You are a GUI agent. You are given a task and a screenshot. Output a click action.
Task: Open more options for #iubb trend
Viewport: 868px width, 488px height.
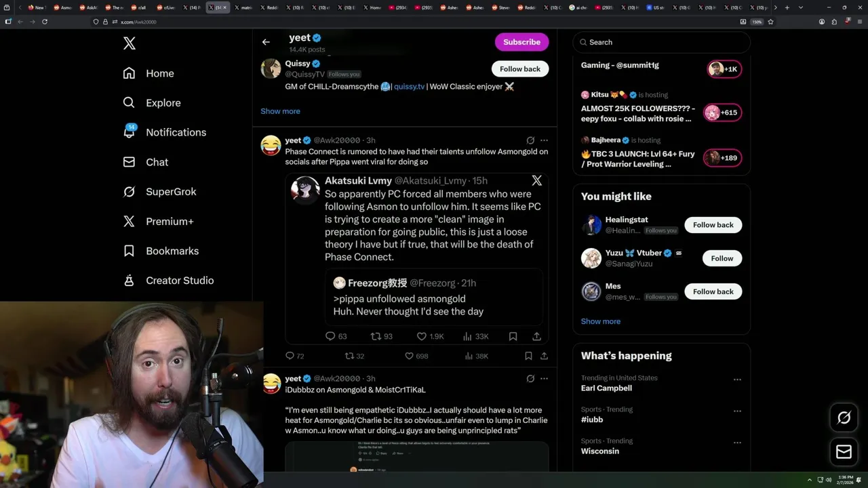(737, 411)
